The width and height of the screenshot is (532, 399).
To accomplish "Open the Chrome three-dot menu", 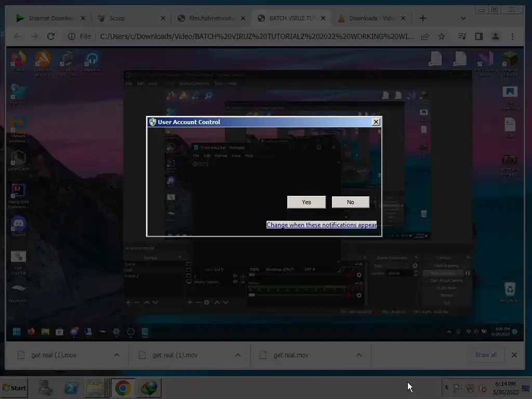I will 512,36.
